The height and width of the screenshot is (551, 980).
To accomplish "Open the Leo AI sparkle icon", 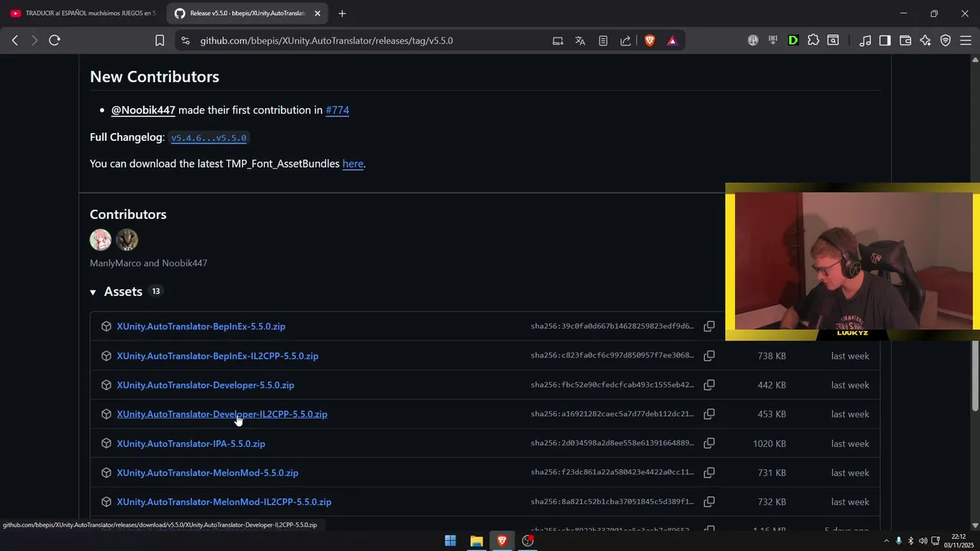I will (x=925, y=41).
